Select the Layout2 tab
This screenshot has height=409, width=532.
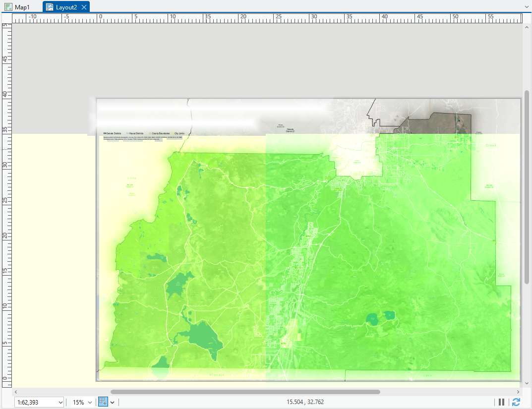pos(66,7)
